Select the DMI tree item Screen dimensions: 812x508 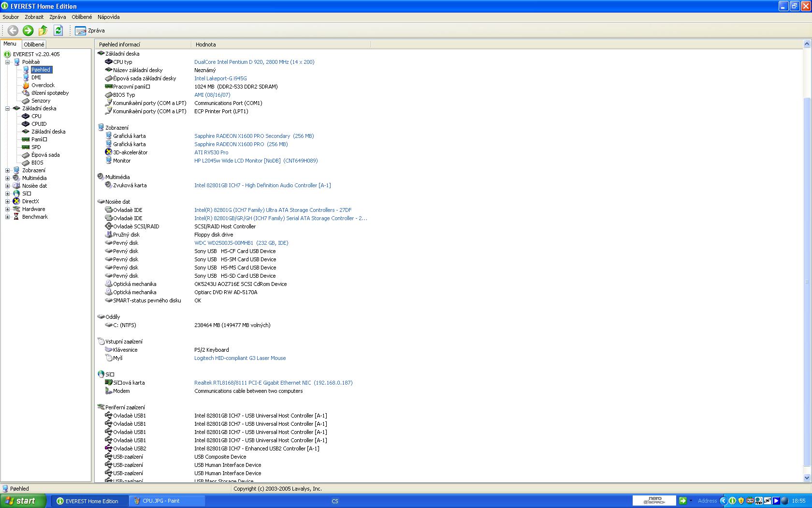coord(36,77)
